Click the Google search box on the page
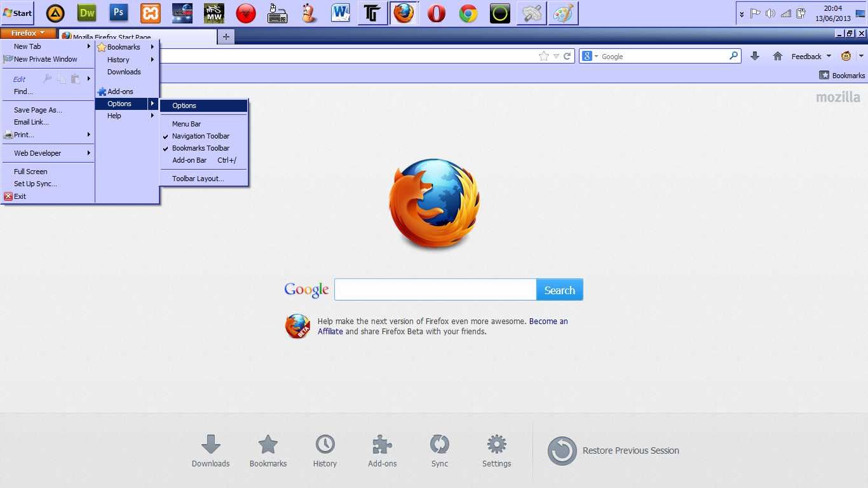The width and height of the screenshot is (868, 488). point(435,290)
